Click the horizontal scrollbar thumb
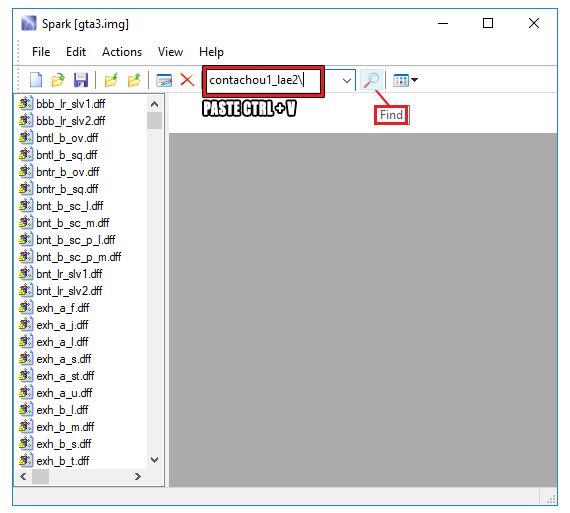The height and width of the screenshot is (513, 570). coord(40,476)
